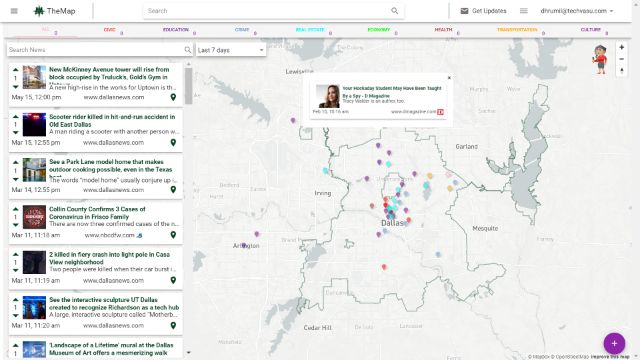Viewport: 640px width, 360px height.
Task: Click www.nbcdfw.com source link
Action: pyautogui.click(x=109, y=235)
